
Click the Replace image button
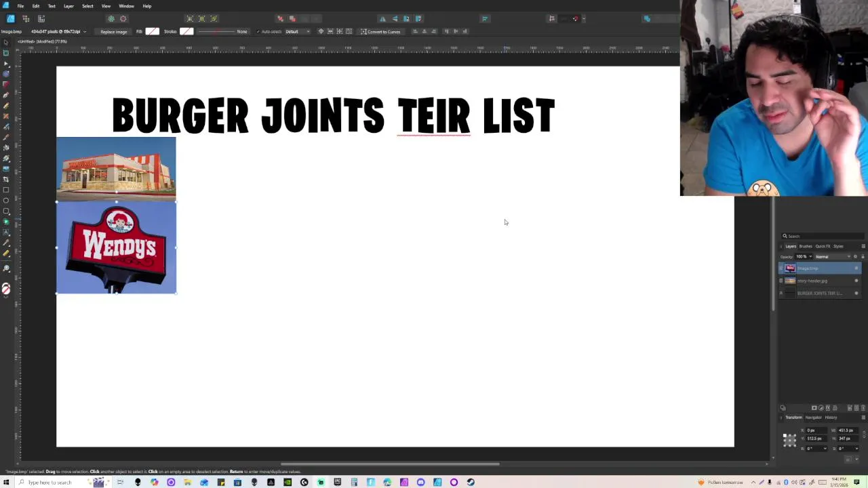pyautogui.click(x=113, y=32)
